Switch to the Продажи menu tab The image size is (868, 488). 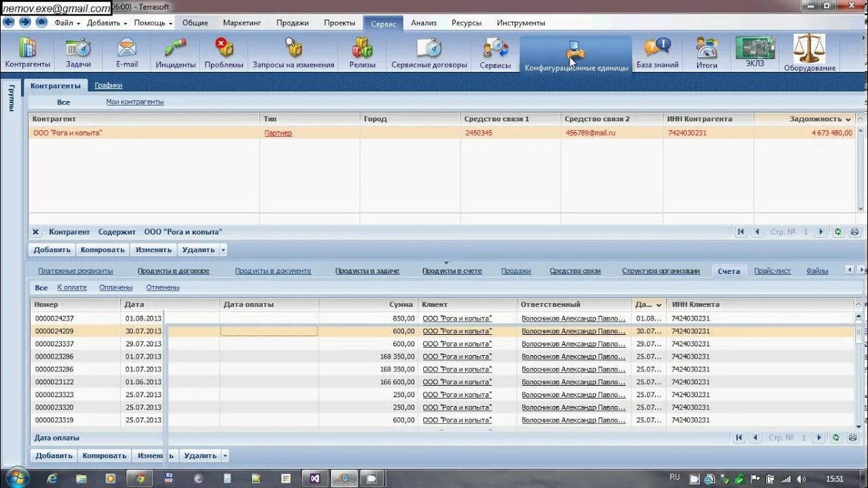[292, 22]
